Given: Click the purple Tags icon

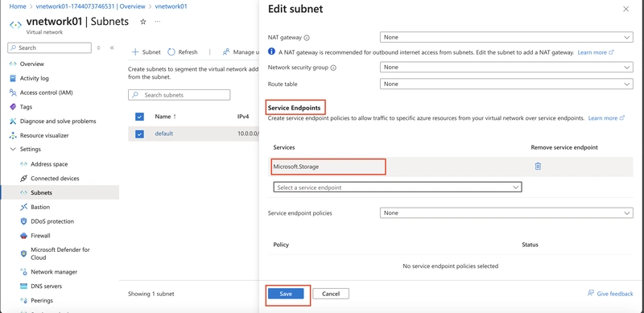Looking at the screenshot, I should (x=13, y=107).
